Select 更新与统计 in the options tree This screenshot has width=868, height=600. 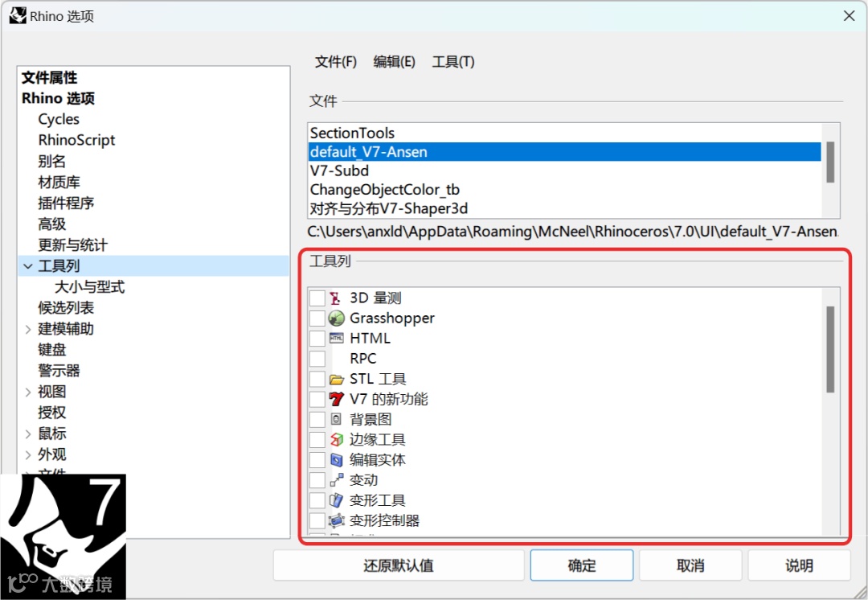click(x=73, y=245)
